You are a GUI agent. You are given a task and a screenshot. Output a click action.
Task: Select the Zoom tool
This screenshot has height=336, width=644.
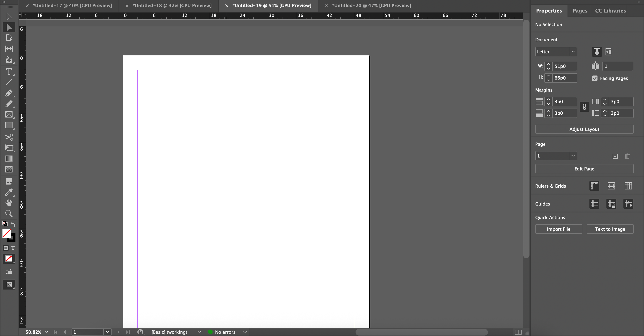click(x=9, y=214)
